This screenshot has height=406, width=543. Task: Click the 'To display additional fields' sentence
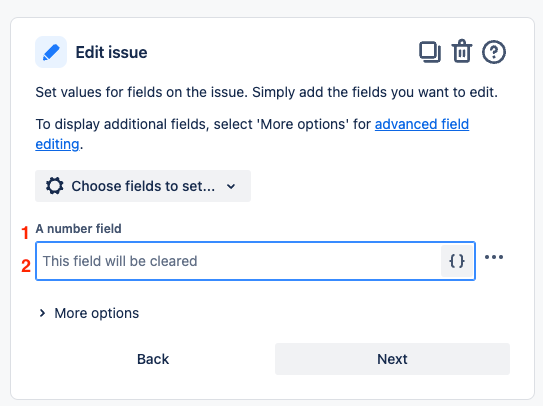click(x=252, y=134)
